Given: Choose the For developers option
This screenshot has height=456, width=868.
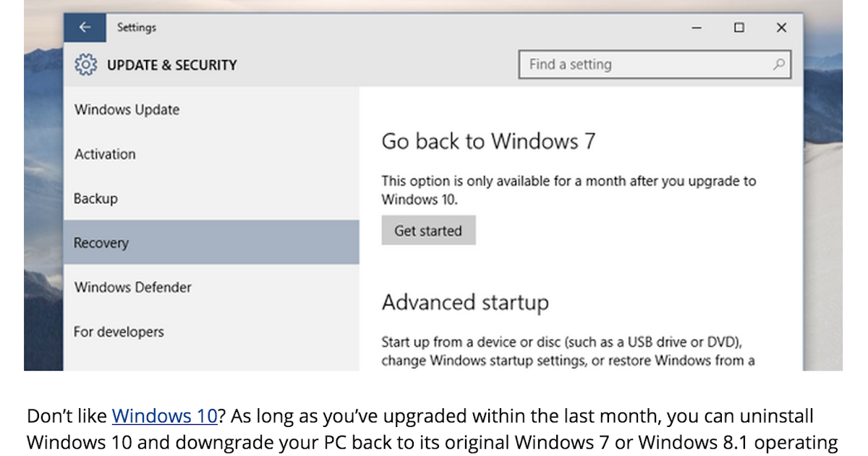Looking at the screenshot, I should (119, 332).
